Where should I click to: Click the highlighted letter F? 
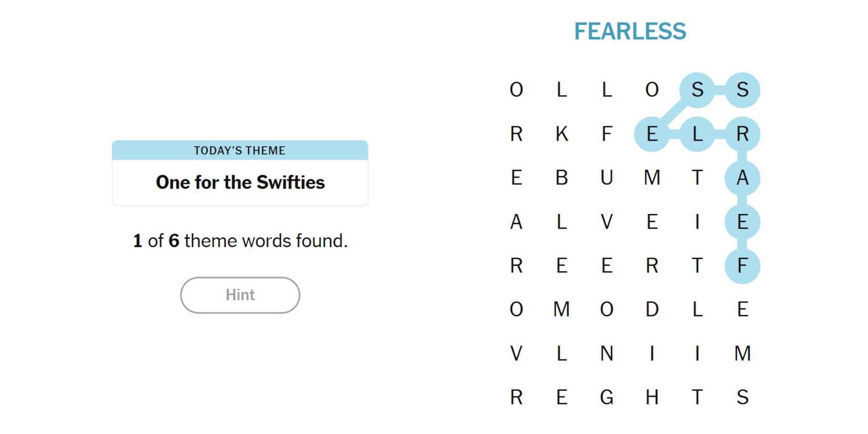point(742,266)
